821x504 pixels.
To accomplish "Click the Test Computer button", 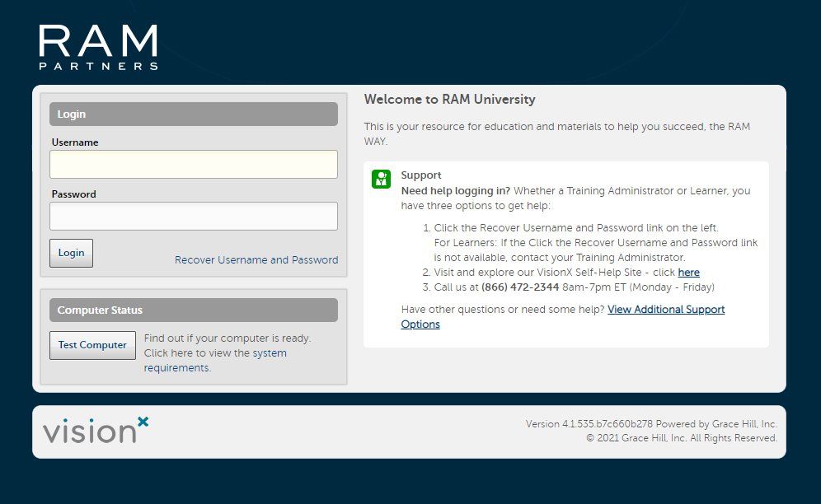I will point(91,344).
